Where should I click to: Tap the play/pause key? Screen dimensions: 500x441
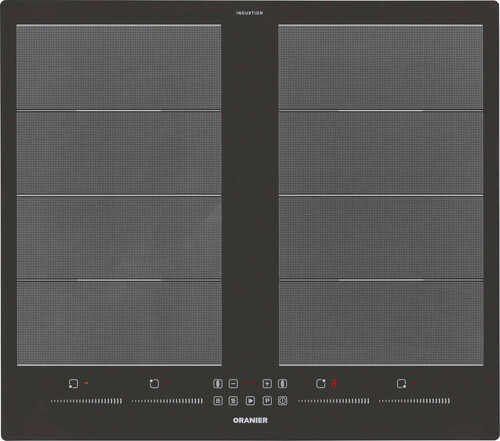click(250, 401)
